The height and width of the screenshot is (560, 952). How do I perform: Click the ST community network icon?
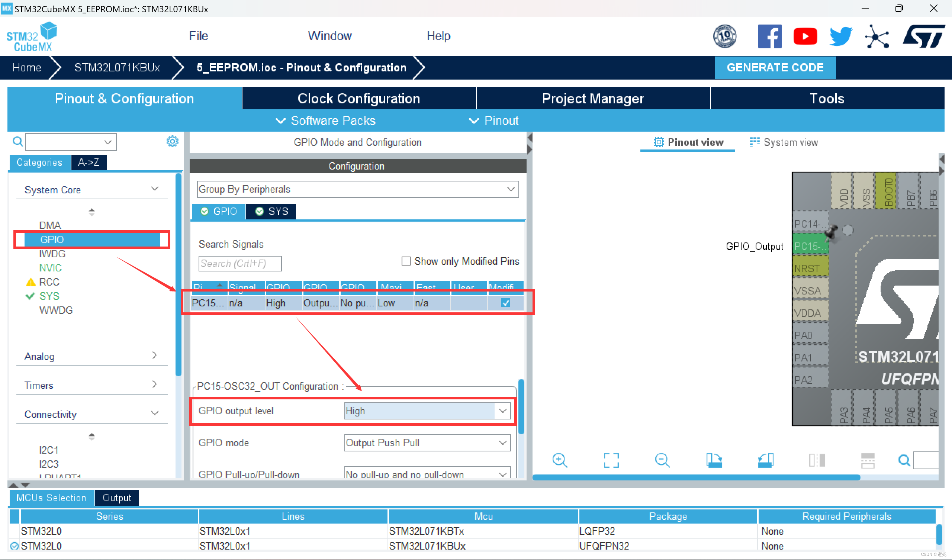877,37
